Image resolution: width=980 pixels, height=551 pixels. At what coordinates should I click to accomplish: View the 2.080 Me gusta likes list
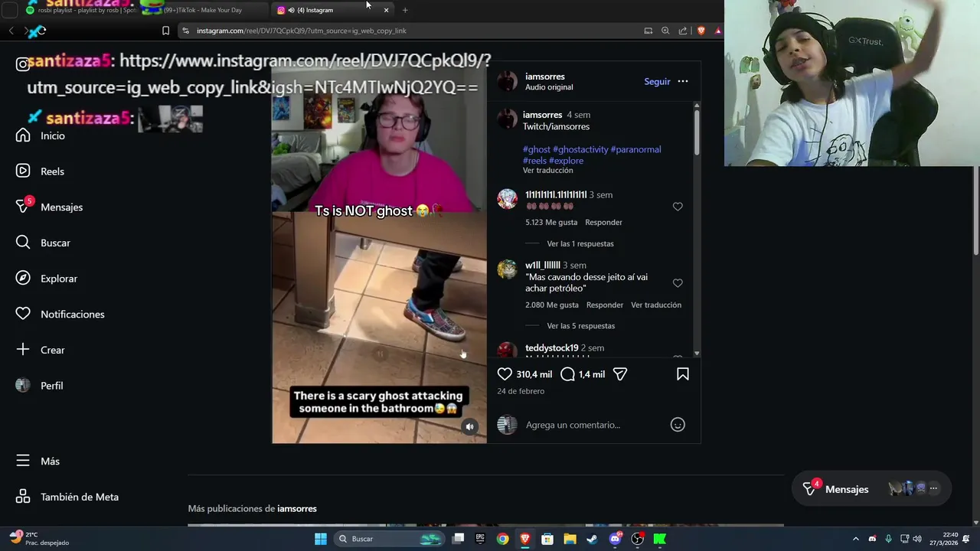pos(552,305)
